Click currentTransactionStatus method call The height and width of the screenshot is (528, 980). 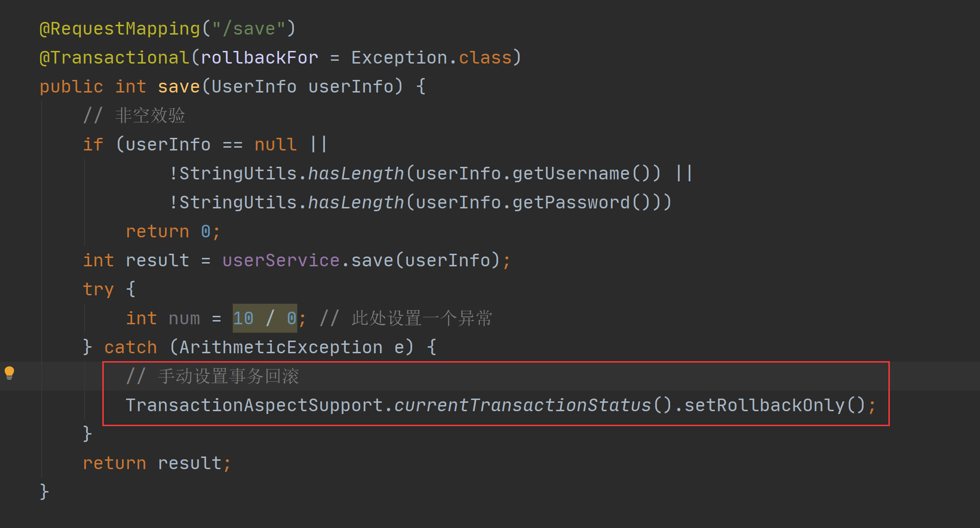tap(522, 405)
